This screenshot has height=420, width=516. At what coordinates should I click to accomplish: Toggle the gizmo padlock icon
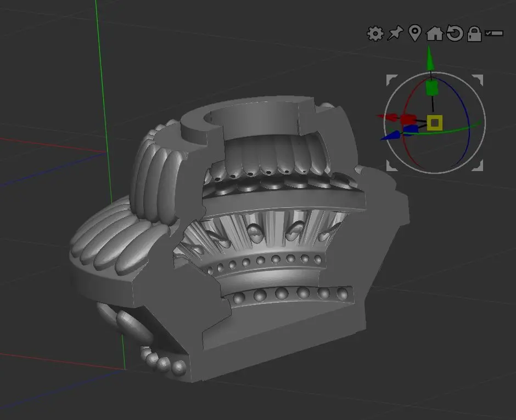pyautogui.click(x=474, y=35)
